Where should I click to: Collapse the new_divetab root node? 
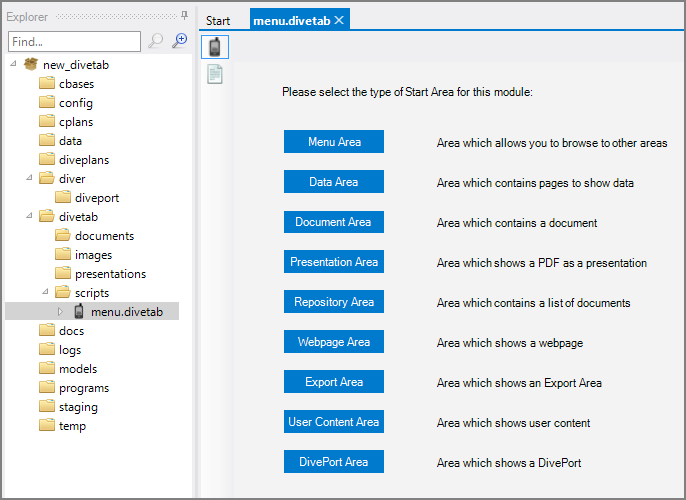click(x=13, y=65)
